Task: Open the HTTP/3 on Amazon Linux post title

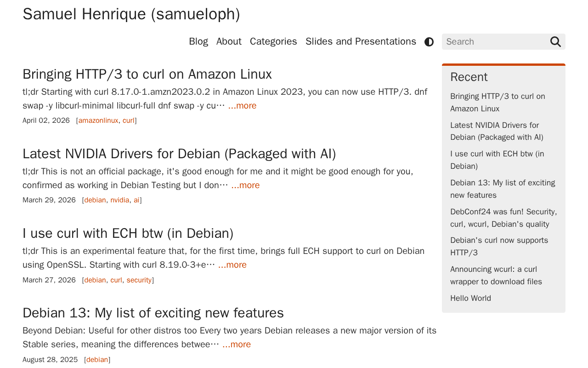Action: coord(147,74)
